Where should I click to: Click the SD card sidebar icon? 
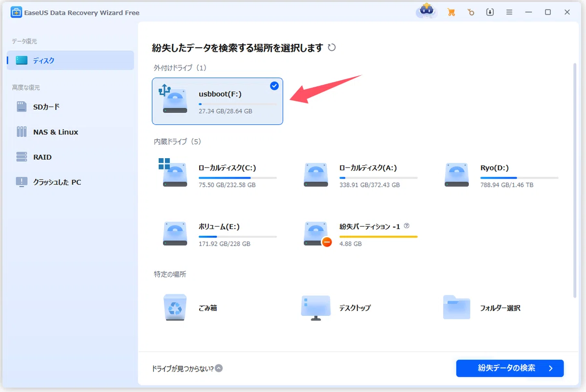(21, 106)
